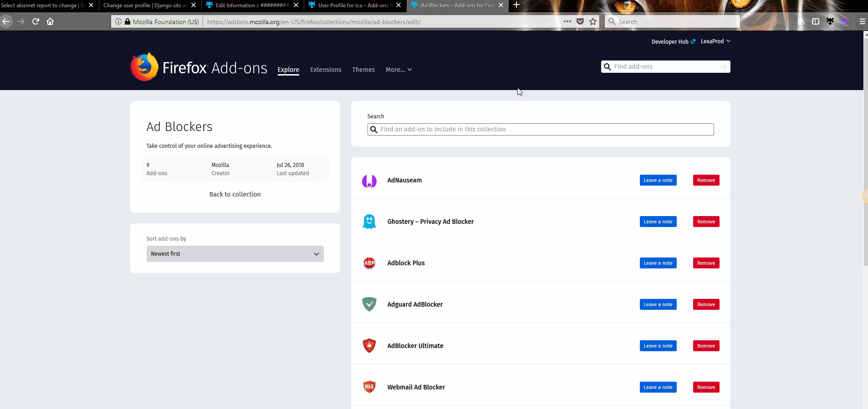
Task: Switch to User Profile for lca tab
Action: (x=354, y=5)
